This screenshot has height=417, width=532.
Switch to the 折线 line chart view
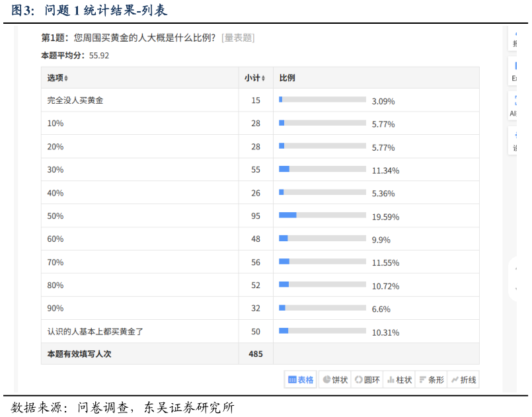tap(463, 380)
